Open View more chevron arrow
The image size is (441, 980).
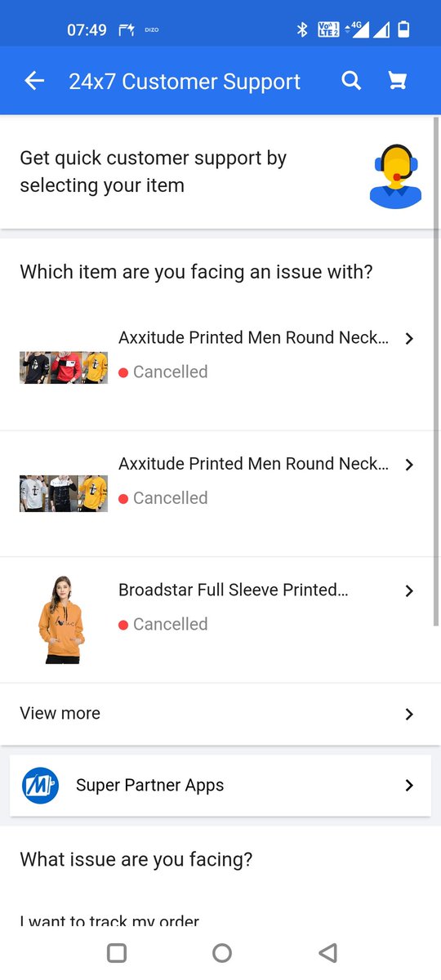[x=409, y=715]
